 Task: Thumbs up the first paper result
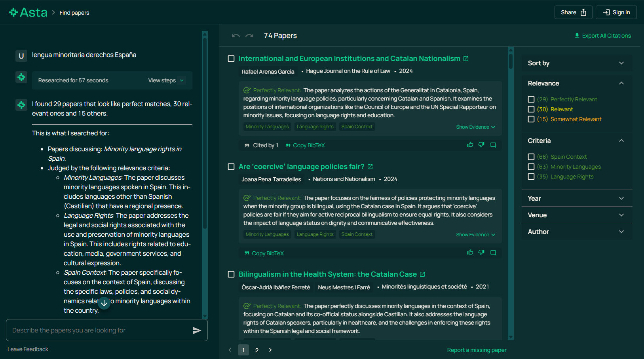[x=470, y=145]
